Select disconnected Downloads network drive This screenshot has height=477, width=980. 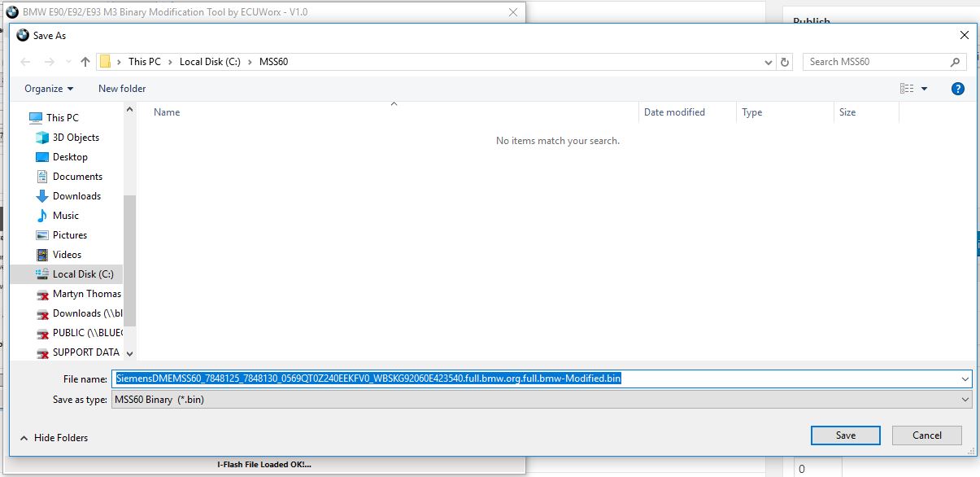pyautogui.click(x=88, y=313)
